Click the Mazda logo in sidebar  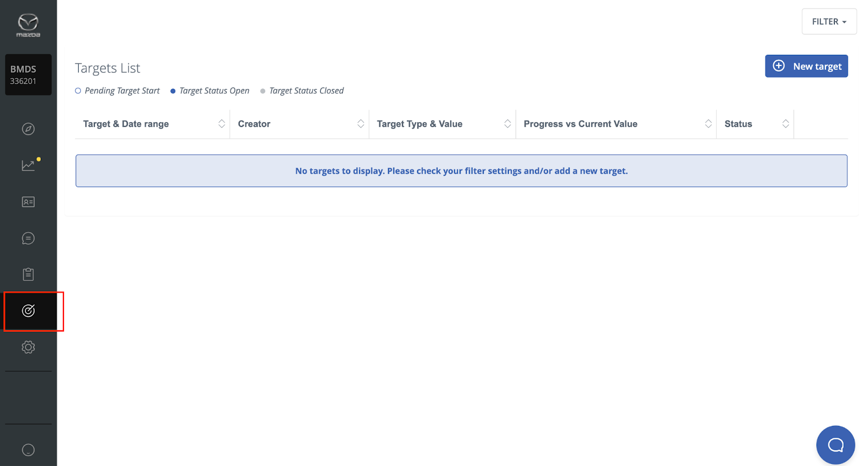click(x=28, y=25)
